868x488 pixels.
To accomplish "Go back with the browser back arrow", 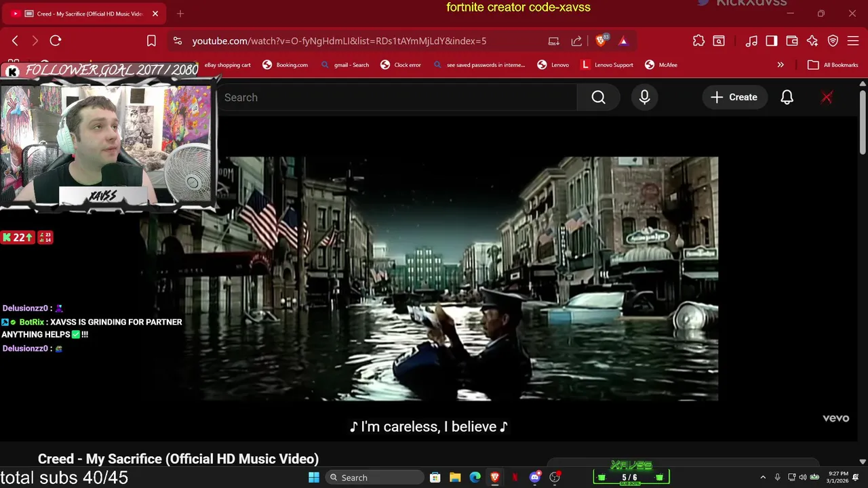I will pos(15,41).
